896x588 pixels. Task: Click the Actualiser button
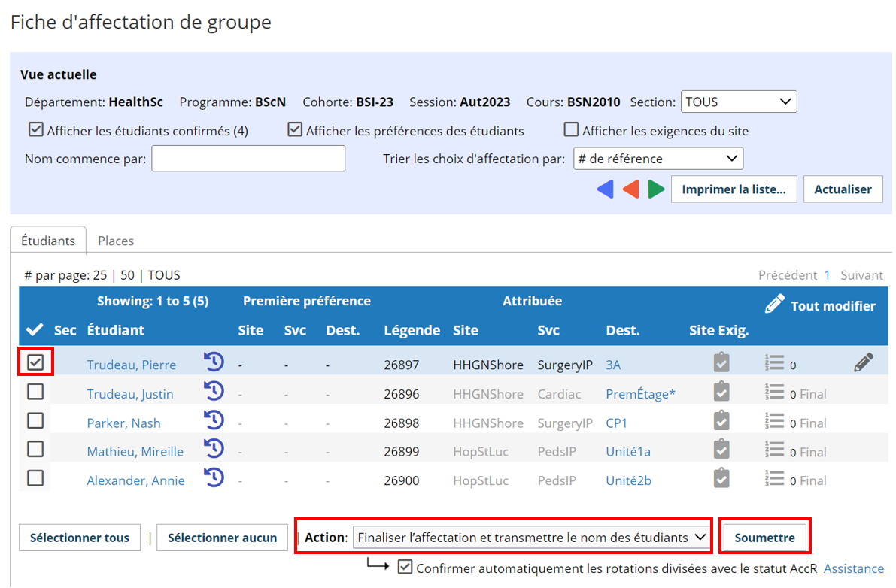(843, 189)
